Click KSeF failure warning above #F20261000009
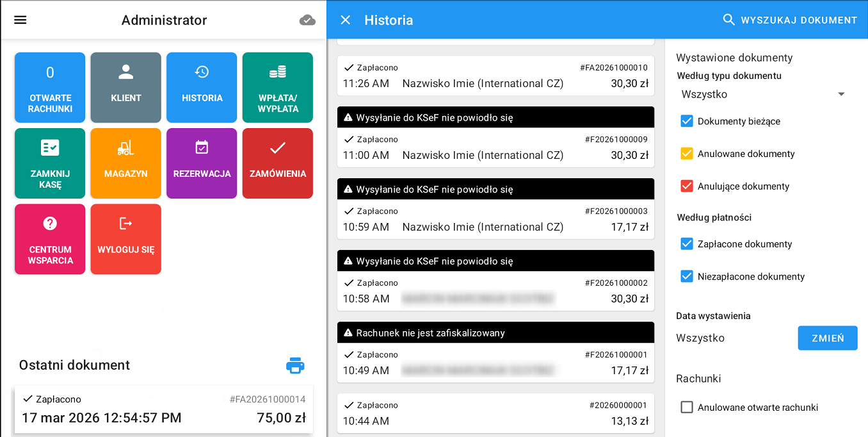 [495, 117]
